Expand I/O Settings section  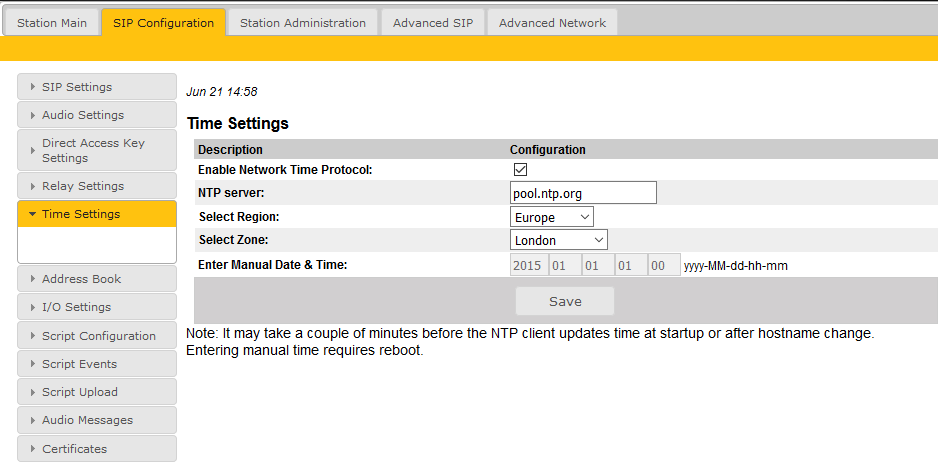pyautogui.click(x=96, y=307)
